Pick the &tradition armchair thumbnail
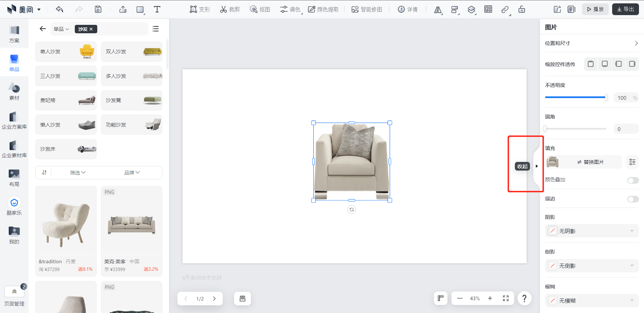This screenshot has height=313, width=644. click(x=66, y=221)
